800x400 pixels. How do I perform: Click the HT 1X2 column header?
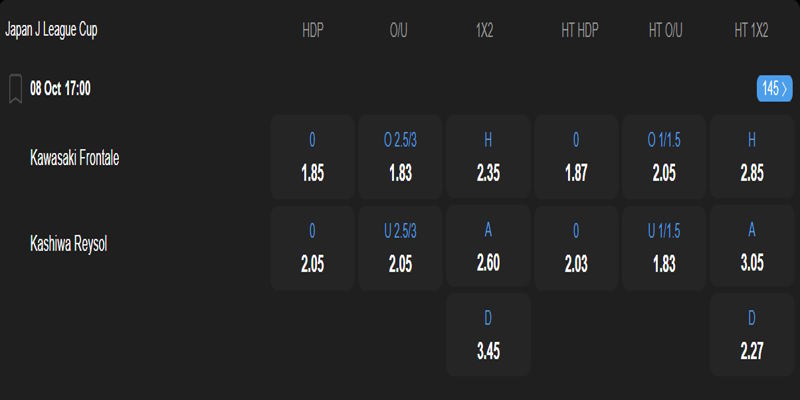click(751, 30)
